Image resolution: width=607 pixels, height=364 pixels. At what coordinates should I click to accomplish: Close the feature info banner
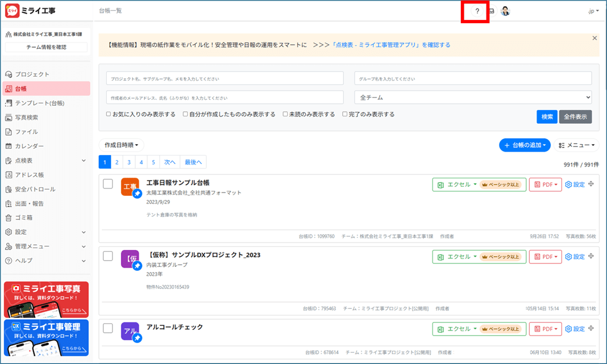tap(594, 38)
